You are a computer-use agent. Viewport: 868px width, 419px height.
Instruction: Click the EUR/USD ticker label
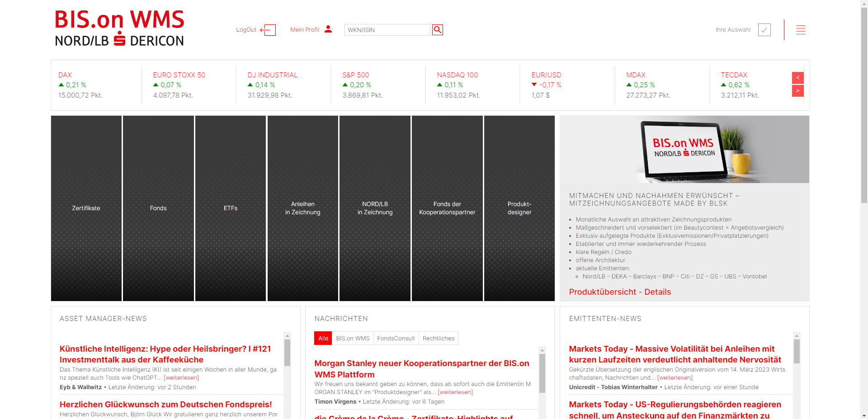547,75
